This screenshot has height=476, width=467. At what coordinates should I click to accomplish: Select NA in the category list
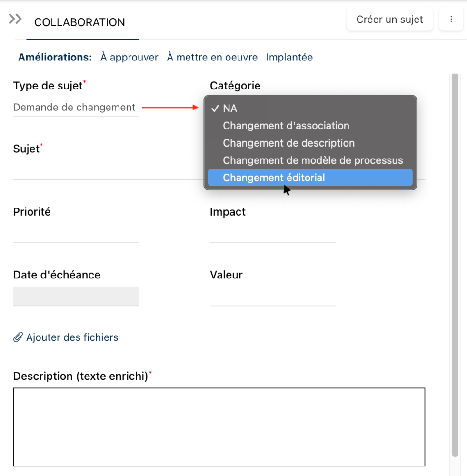230,109
